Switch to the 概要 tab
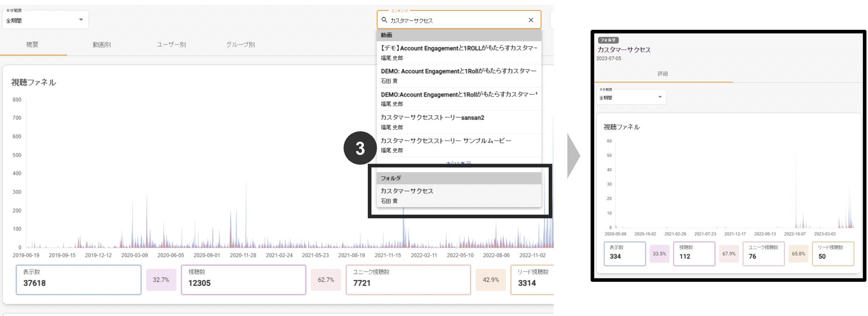The width and height of the screenshot is (868, 316). pyautogui.click(x=32, y=44)
